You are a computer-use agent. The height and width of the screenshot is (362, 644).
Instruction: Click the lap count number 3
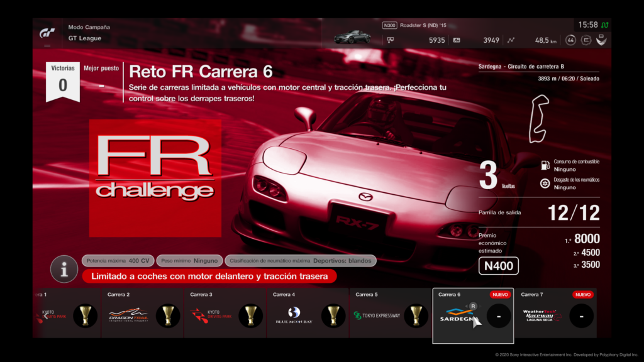[488, 175]
